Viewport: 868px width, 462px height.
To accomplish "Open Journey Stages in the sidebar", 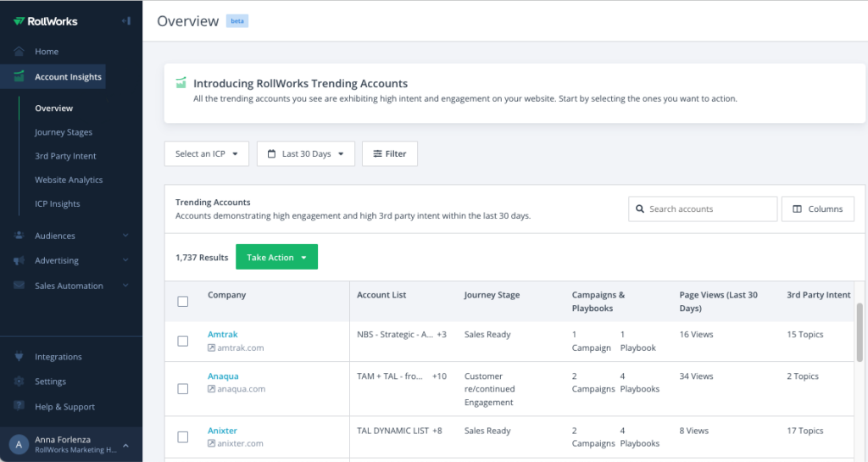I will pyautogui.click(x=63, y=132).
